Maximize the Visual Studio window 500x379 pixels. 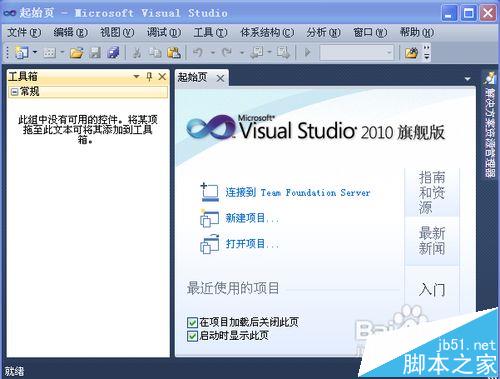coord(468,13)
